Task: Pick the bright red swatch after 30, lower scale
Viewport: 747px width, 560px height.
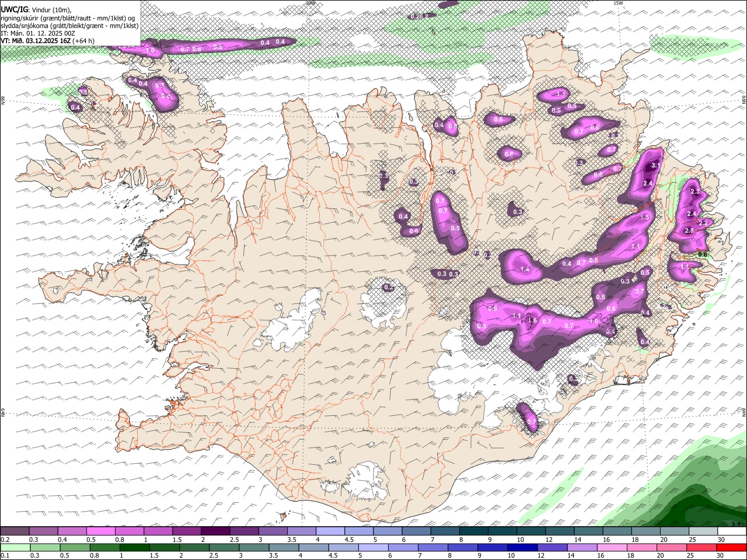Action: tap(732, 548)
